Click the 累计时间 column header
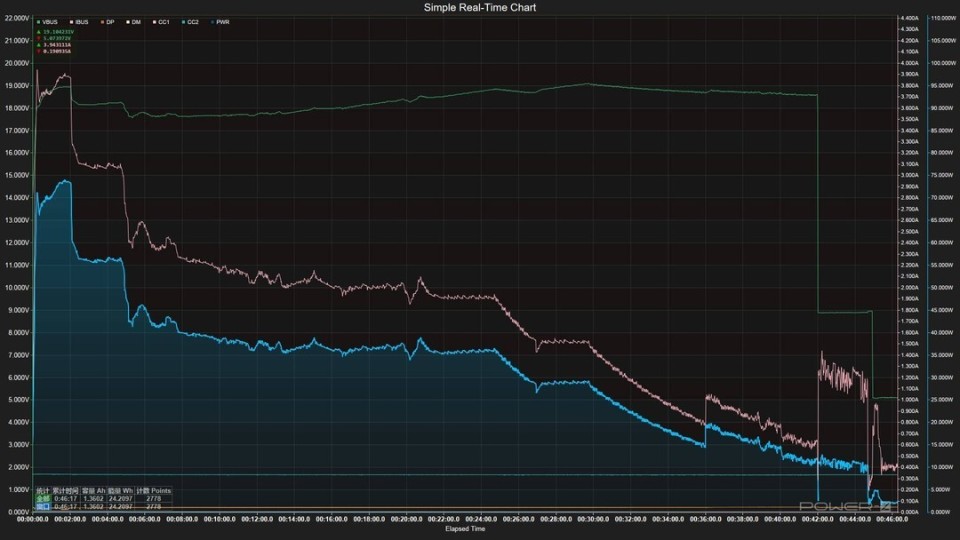This screenshot has height=540, width=960. coord(66,491)
